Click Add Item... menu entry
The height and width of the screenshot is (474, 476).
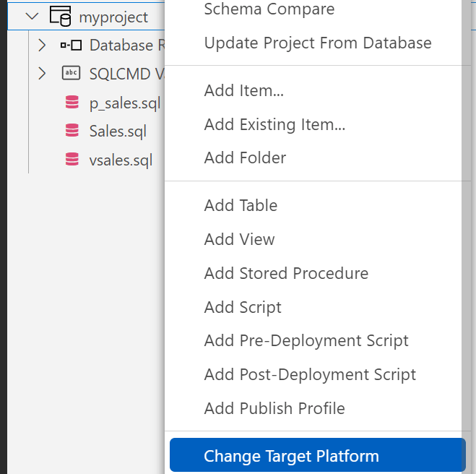pyautogui.click(x=243, y=91)
